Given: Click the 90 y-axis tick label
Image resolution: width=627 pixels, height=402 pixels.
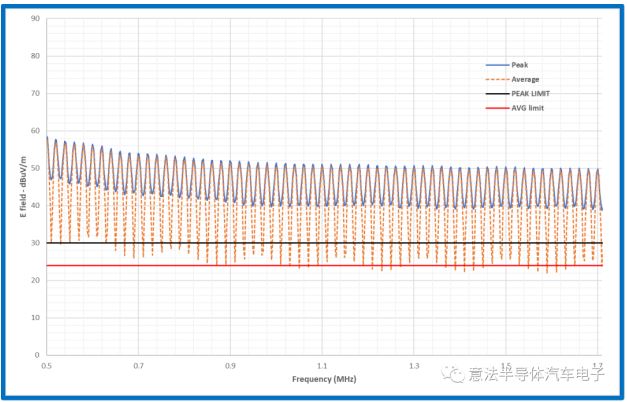Looking at the screenshot, I should [x=36, y=19].
